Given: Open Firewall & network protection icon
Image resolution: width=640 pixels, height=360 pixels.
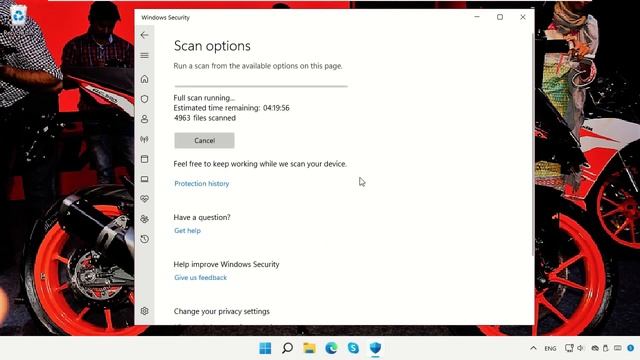Looking at the screenshot, I should tap(144, 139).
